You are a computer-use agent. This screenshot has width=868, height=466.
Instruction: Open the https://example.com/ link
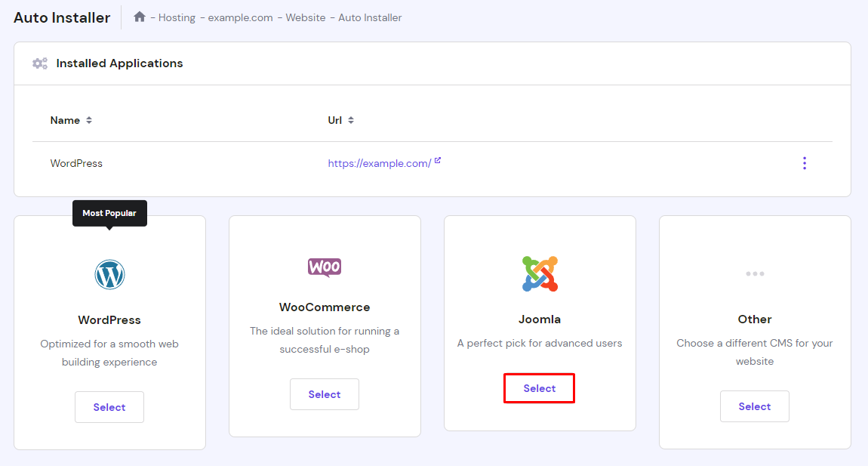pyautogui.click(x=381, y=162)
